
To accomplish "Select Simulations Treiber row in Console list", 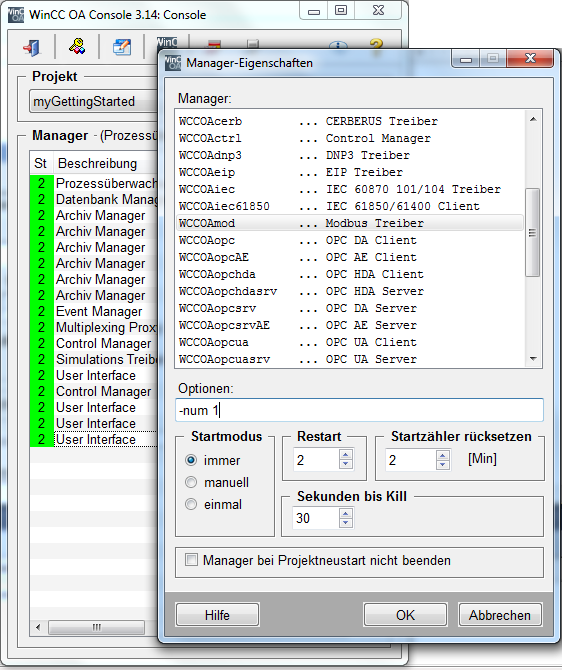I will pos(94,359).
